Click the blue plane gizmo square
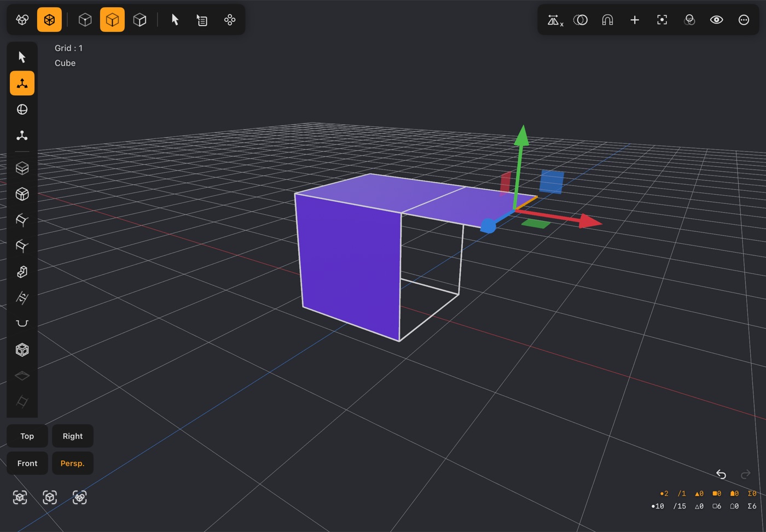 tap(552, 182)
